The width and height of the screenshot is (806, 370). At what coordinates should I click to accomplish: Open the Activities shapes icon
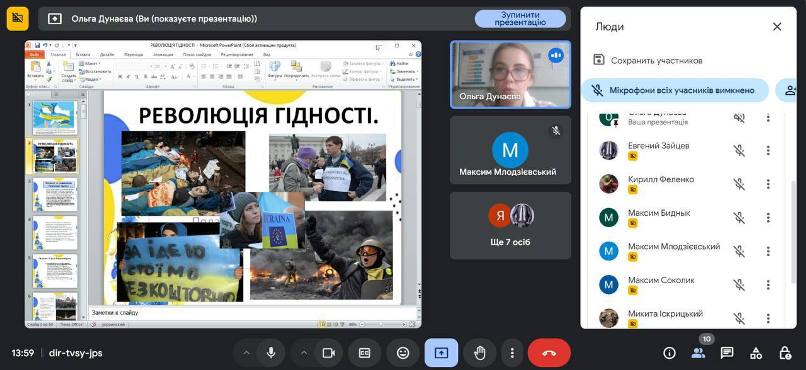pos(756,353)
